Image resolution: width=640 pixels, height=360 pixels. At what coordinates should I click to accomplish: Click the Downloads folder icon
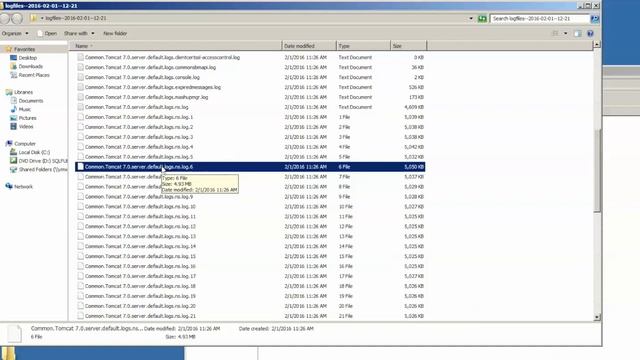pyautogui.click(x=13, y=66)
